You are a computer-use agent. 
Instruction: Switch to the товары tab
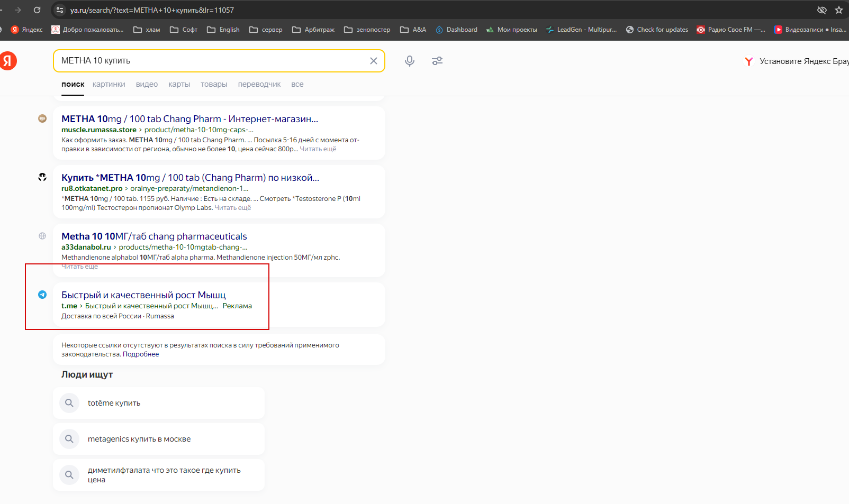point(214,84)
